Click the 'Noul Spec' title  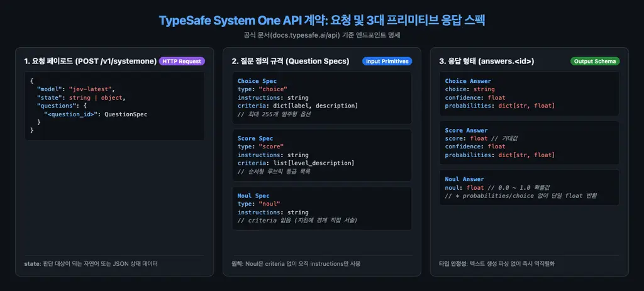click(x=253, y=195)
